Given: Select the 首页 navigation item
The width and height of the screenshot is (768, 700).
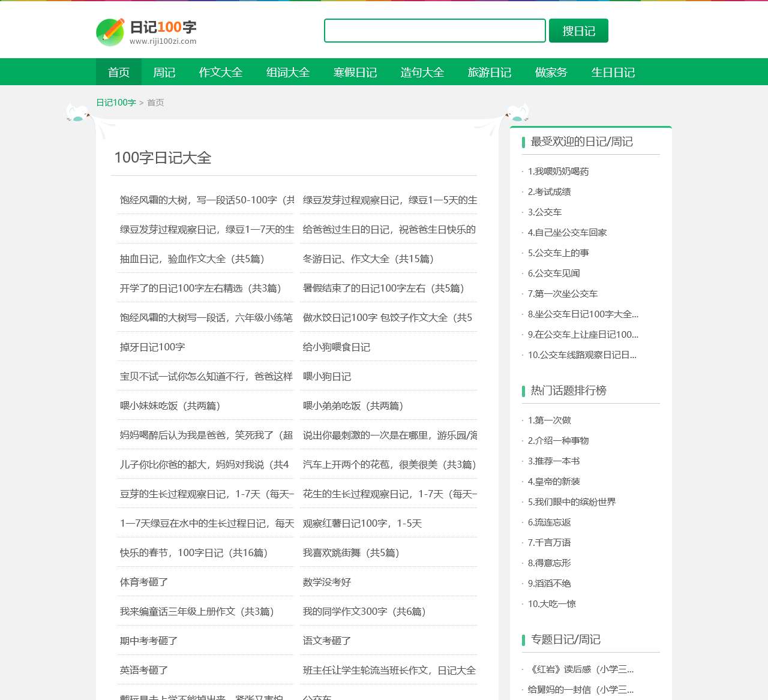Looking at the screenshot, I should (x=118, y=72).
